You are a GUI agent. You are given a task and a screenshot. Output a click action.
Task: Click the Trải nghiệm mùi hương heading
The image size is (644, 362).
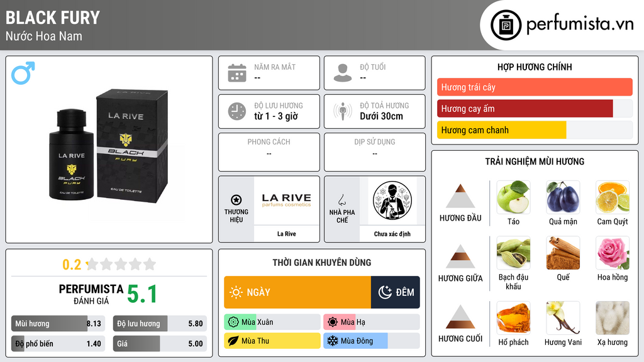(x=535, y=162)
